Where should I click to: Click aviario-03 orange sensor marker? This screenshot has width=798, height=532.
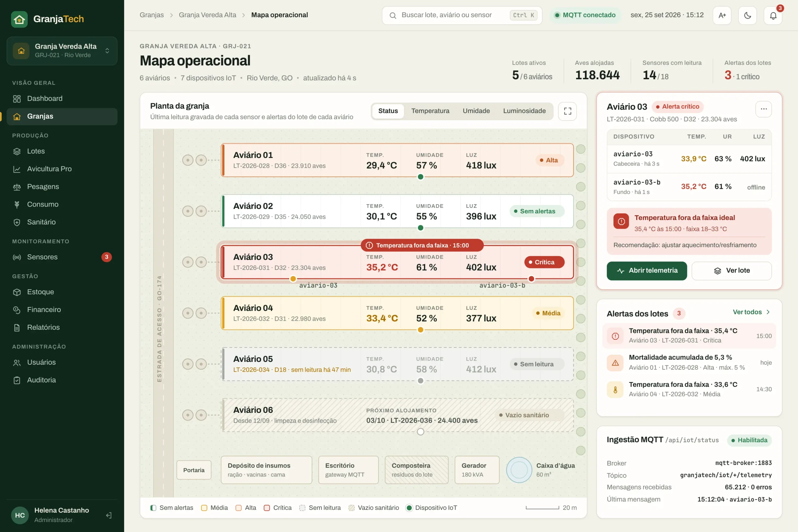tap(293, 279)
